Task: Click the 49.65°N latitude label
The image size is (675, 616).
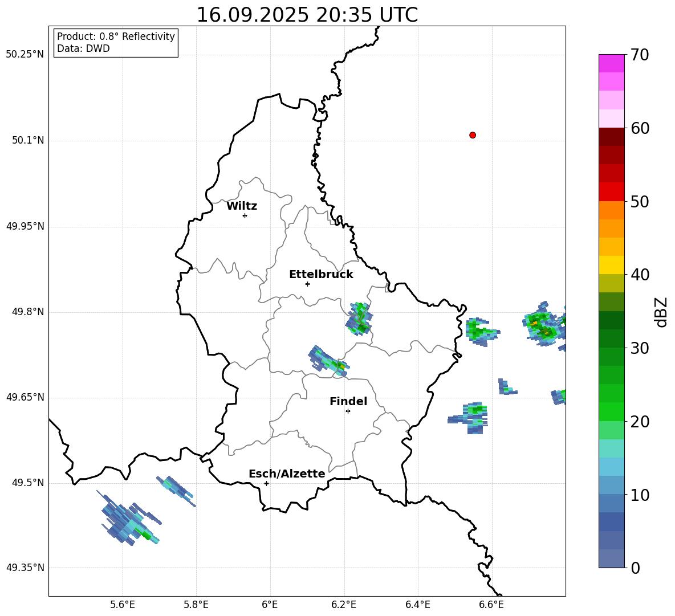Action: (x=25, y=397)
